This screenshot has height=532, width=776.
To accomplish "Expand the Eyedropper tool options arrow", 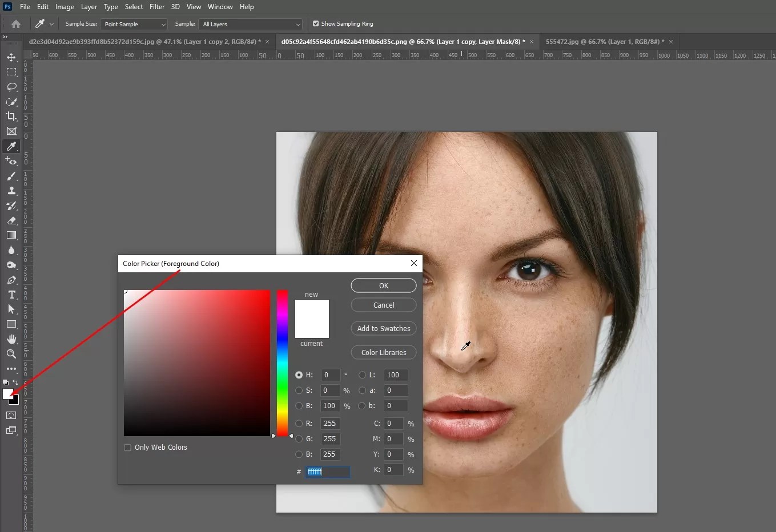I will click(x=52, y=24).
